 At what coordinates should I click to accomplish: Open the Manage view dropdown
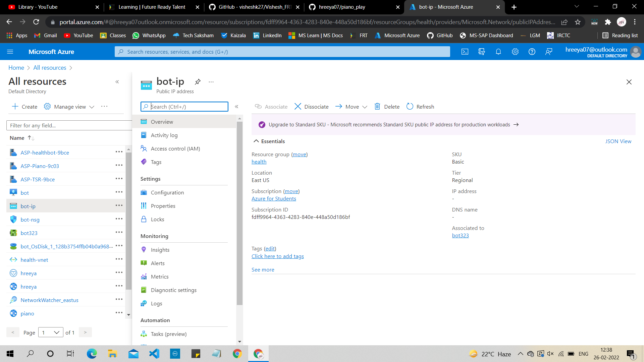coord(70,107)
